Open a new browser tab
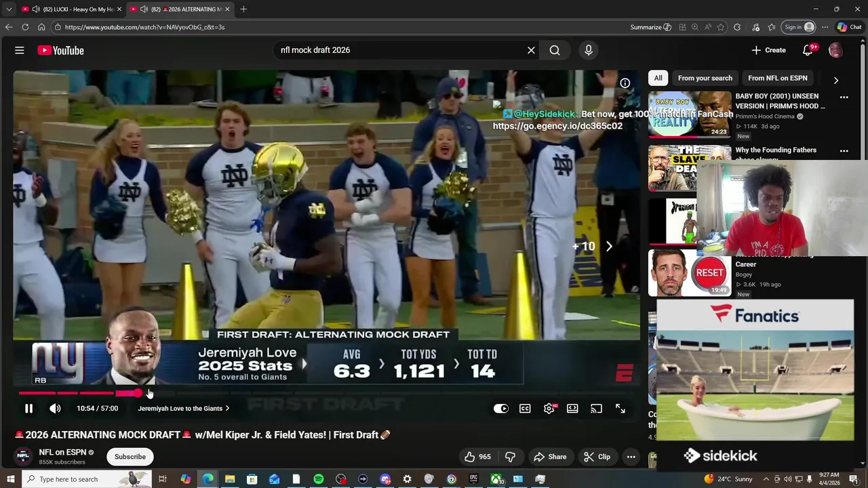This screenshot has height=488, width=868. 243,9
